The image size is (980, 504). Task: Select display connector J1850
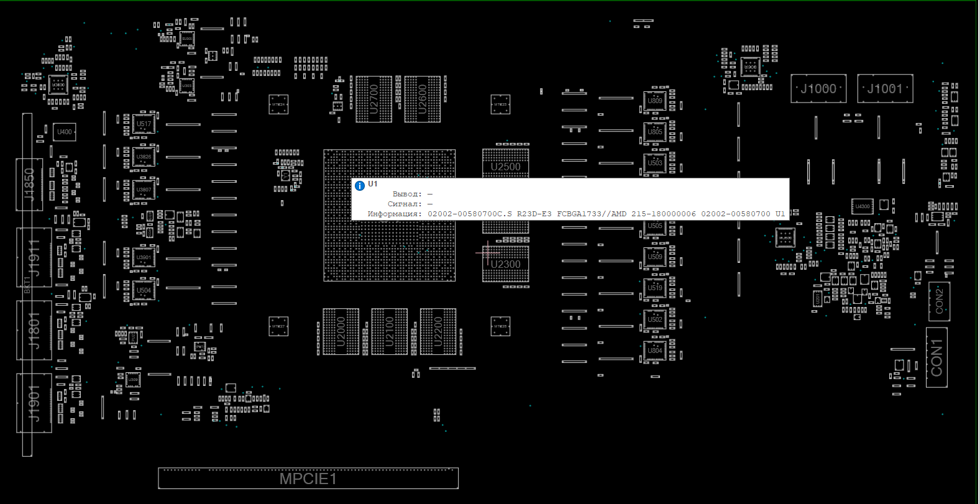coord(30,185)
